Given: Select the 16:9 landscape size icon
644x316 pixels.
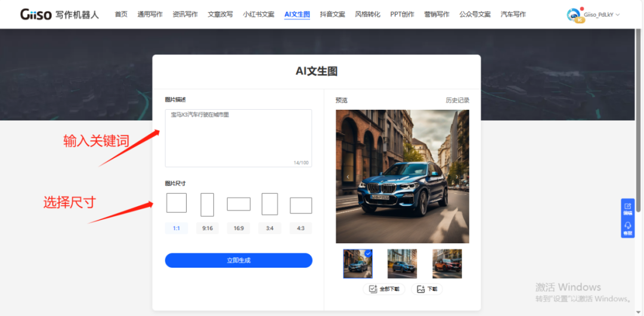Looking at the screenshot, I should [239, 204].
